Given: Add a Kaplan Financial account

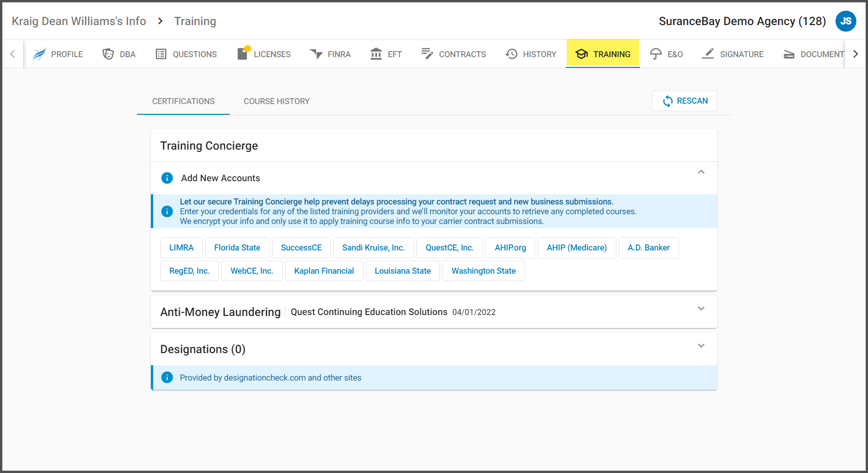Looking at the screenshot, I should (x=324, y=271).
